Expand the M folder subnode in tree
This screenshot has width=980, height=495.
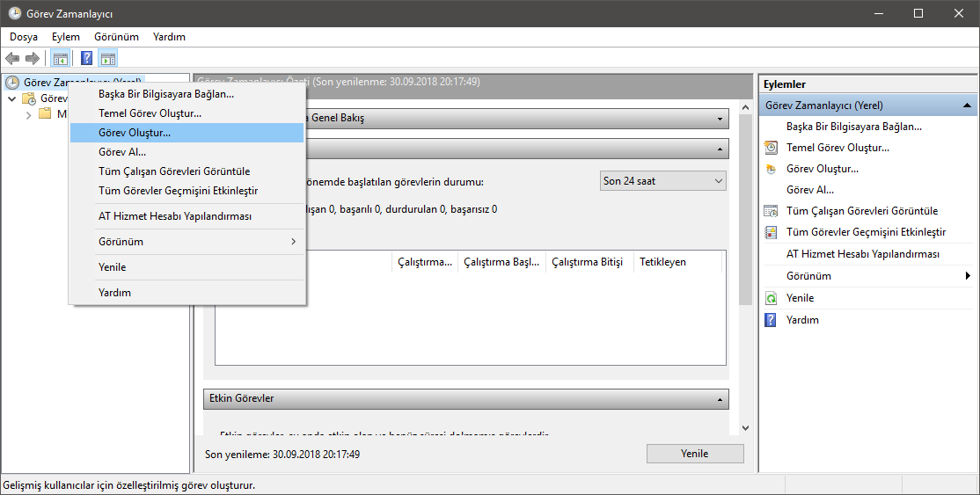click(x=28, y=115)
